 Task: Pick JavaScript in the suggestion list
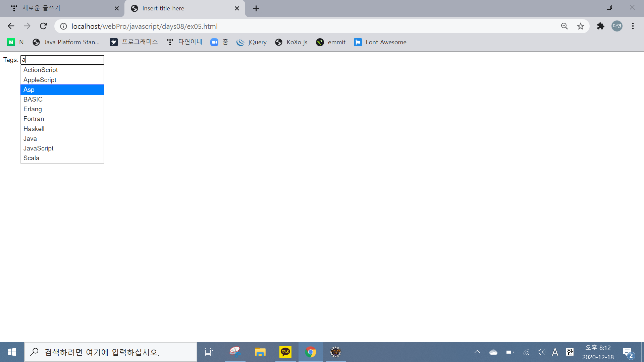(39, 148)
